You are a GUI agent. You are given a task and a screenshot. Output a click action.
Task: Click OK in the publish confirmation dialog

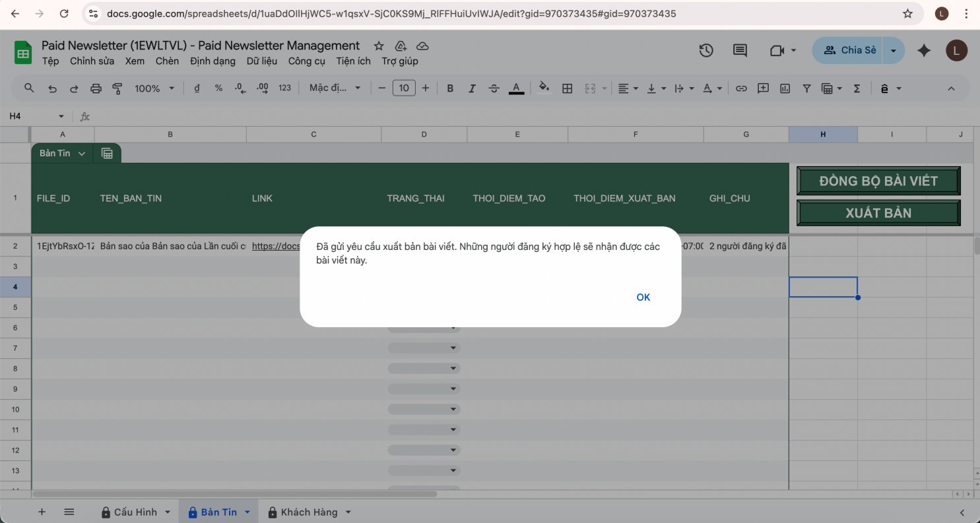tap(643, 297)
